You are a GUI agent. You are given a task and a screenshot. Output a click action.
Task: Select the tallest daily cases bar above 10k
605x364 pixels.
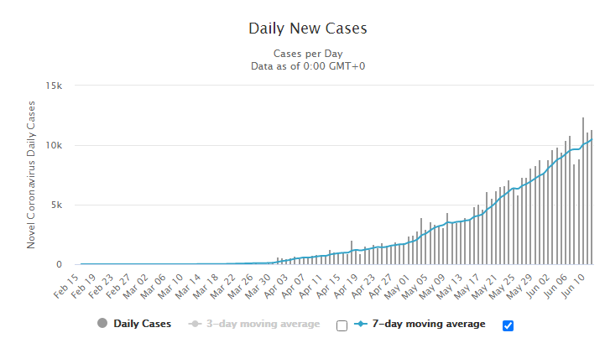click(x=583, y=191)
